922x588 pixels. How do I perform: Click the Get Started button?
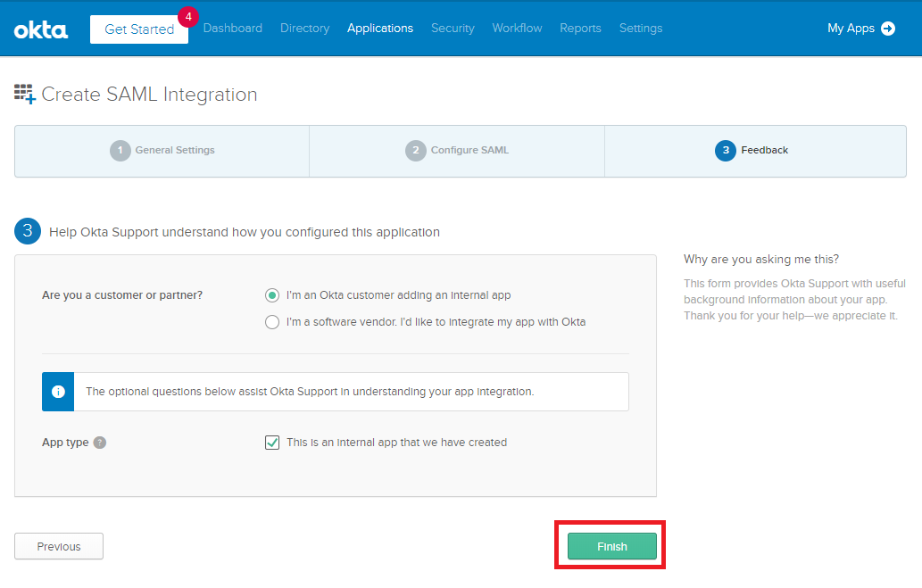(x=139, y=29)
